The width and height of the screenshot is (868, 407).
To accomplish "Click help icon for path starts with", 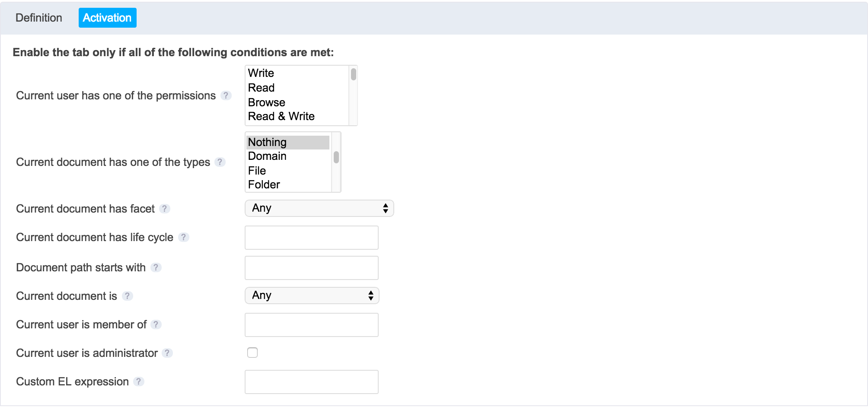I will coord(156,267).
